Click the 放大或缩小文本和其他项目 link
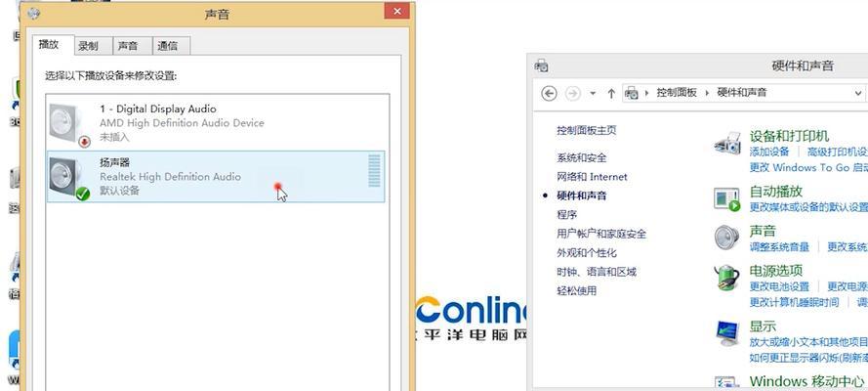Viewport: 868px width, 391px height. click(x=808, y=342)
